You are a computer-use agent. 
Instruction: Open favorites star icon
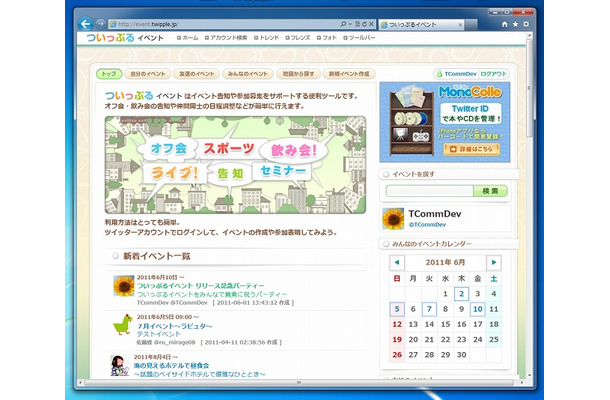(515, 24)
